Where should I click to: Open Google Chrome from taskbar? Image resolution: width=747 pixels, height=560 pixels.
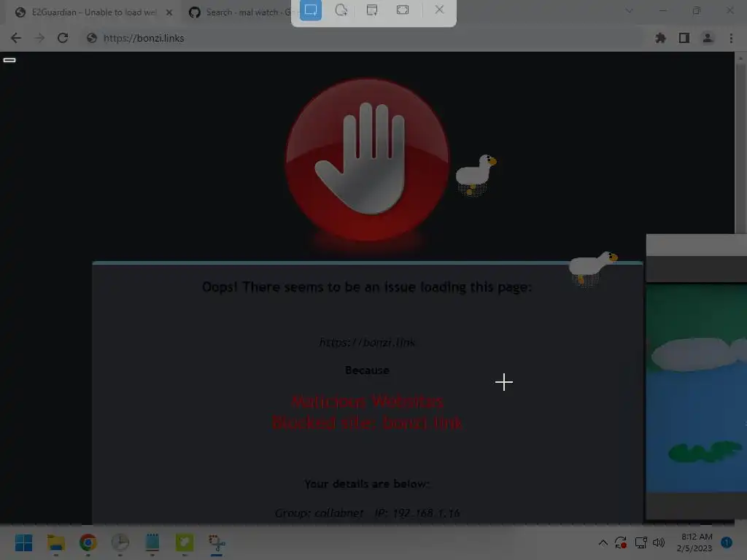[x=88, y=542]
